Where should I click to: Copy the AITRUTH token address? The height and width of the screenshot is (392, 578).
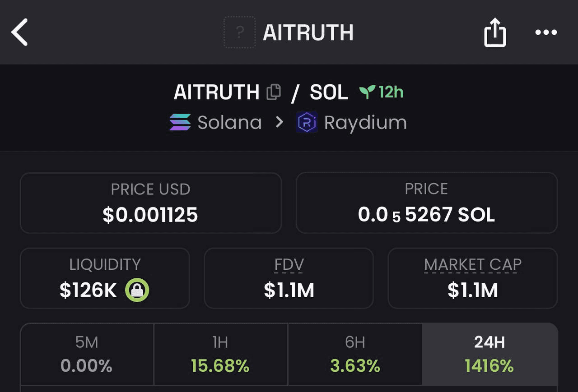tap(274, 92)
